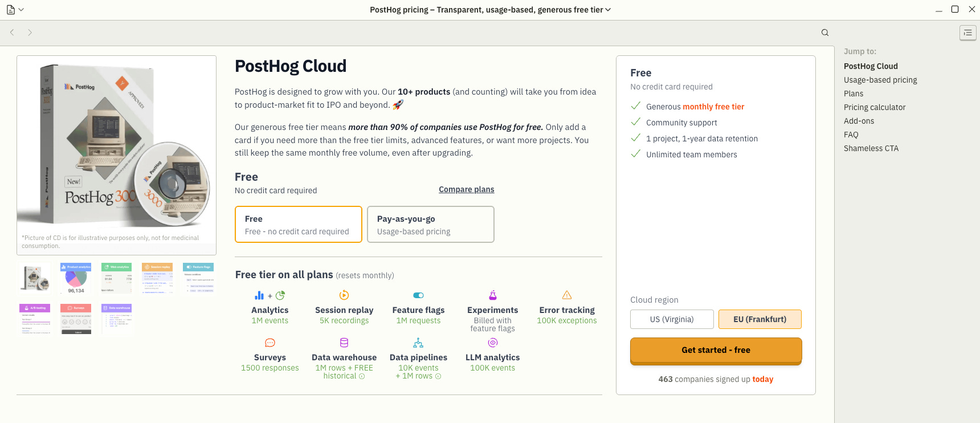Maximize the window
980x423 pixels.
click(955, 9)
